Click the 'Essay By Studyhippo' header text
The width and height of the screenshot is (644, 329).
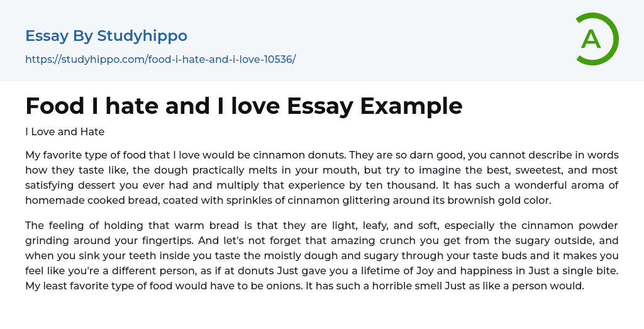click(x=106, y=36)
